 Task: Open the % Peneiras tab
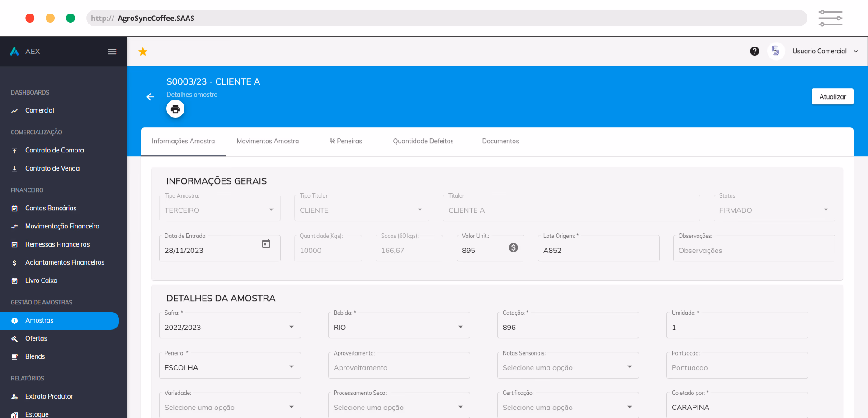346,141
